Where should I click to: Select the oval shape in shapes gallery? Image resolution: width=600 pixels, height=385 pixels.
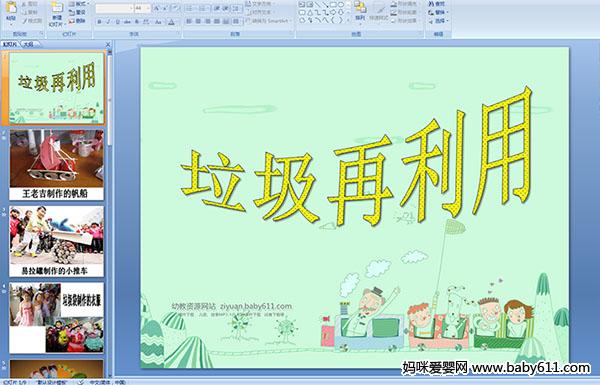(x=341, y=5)
